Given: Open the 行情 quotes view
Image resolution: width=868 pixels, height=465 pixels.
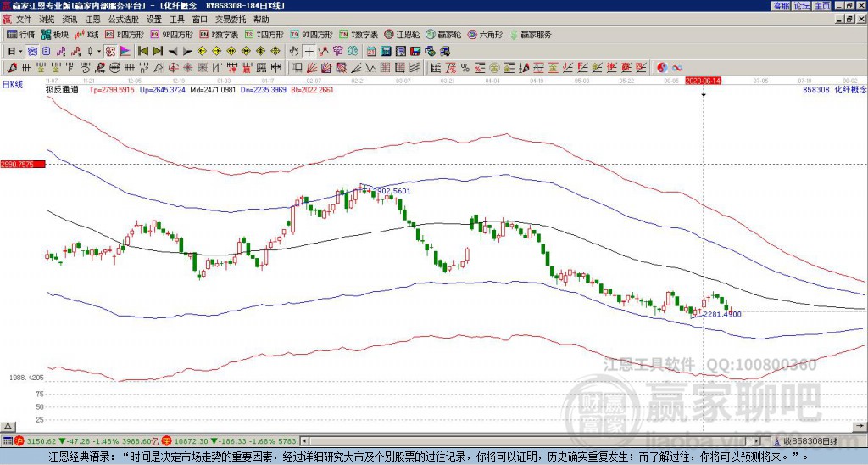Looking at the screenshot, I should click(20, 34).
